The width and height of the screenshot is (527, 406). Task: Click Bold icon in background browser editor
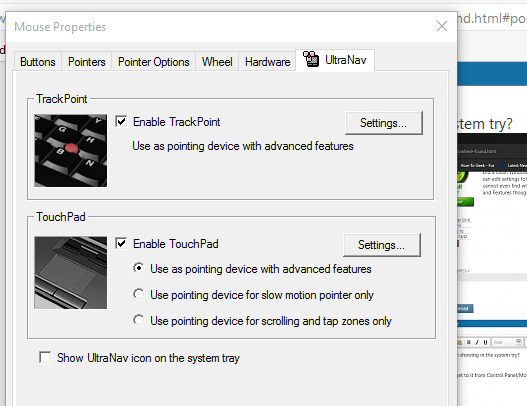469,342
